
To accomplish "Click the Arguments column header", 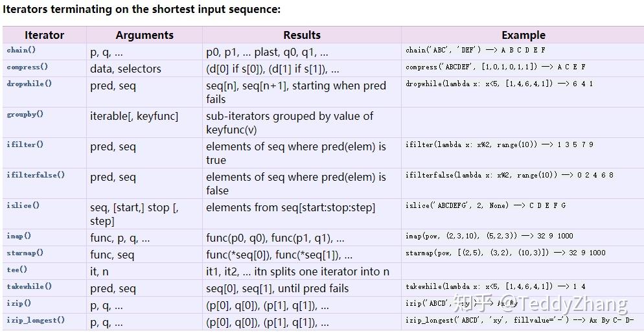I will click(x=144, y=36).
